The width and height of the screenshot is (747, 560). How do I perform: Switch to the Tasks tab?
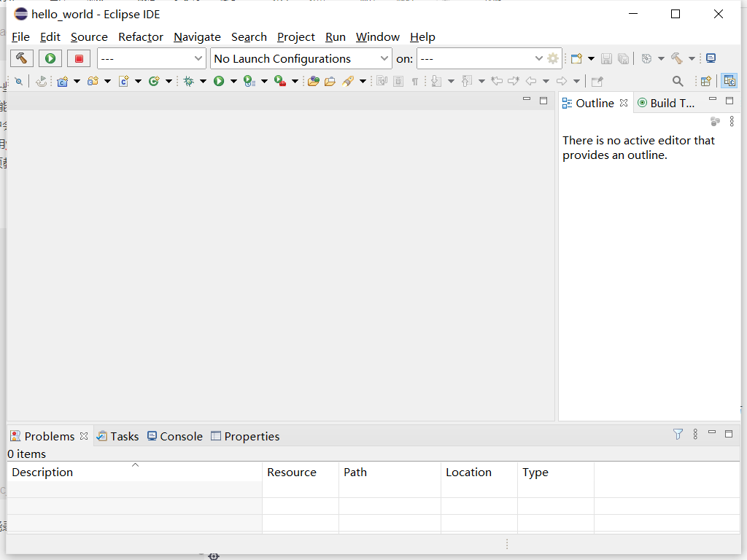point(117,436)
